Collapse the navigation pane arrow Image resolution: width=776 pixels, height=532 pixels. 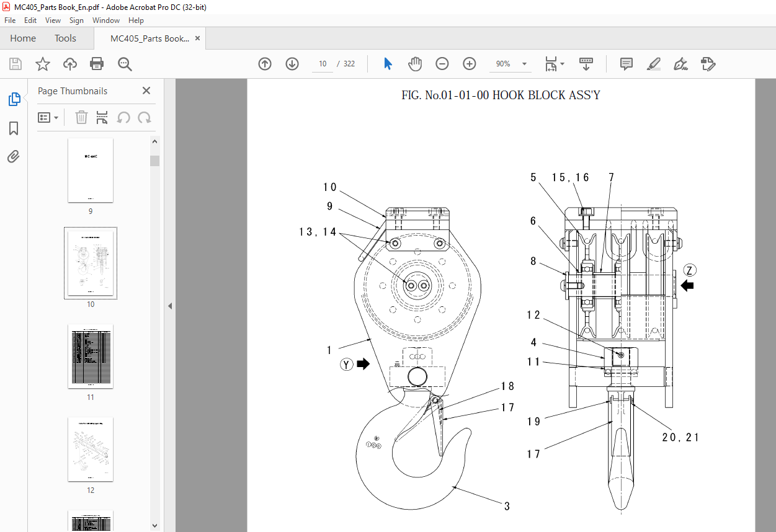coord(169,306)
